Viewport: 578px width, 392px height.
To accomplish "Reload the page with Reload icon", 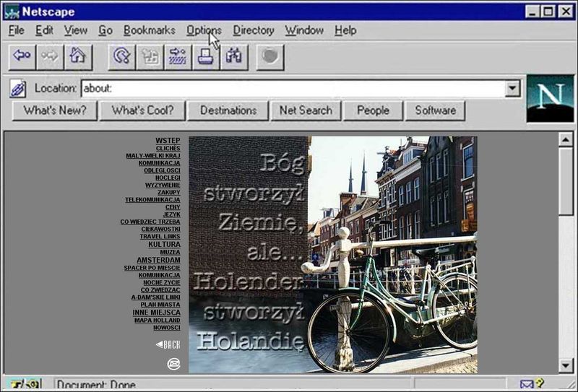I will tap(121, 57).
